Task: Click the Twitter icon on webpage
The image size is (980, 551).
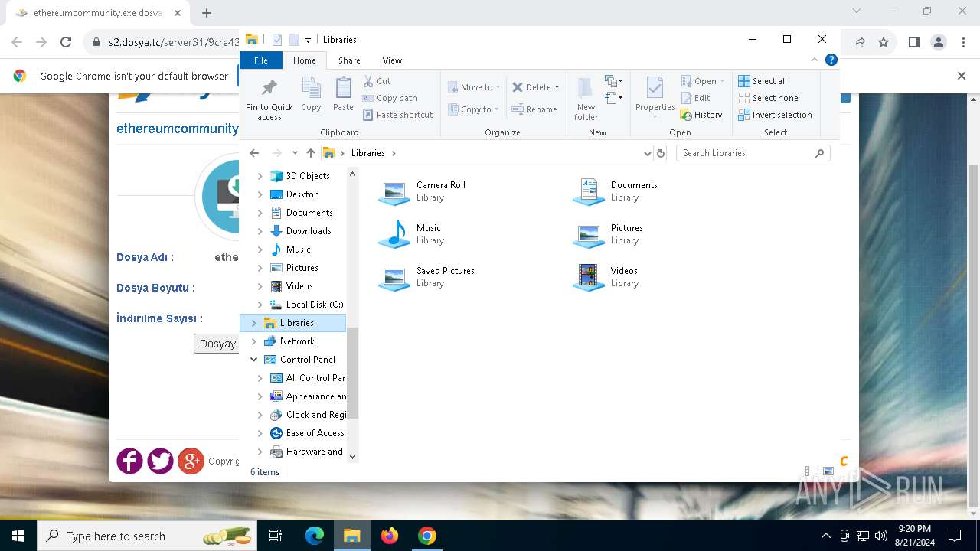Action: pyautogui.click(x=160, y=461)
